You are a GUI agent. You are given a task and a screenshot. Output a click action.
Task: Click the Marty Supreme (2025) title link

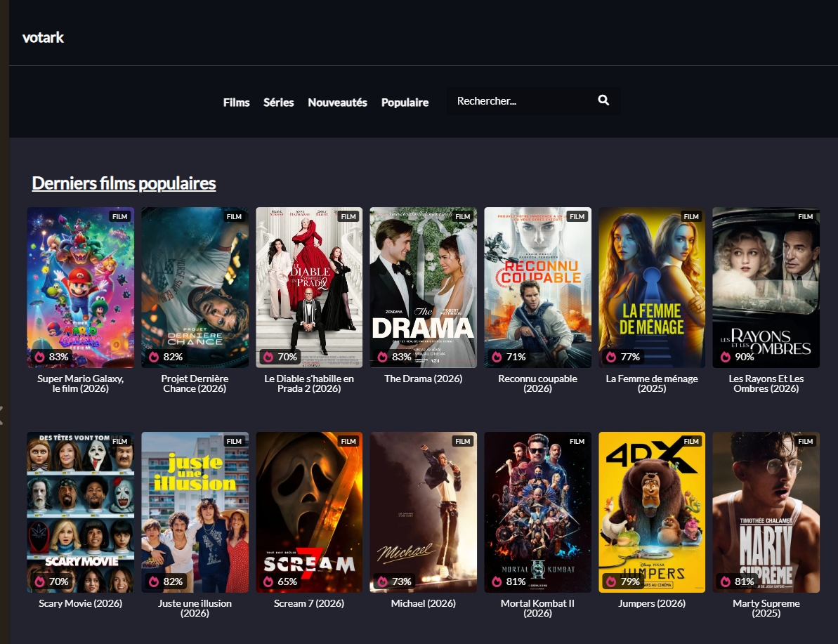pos(766,608)
